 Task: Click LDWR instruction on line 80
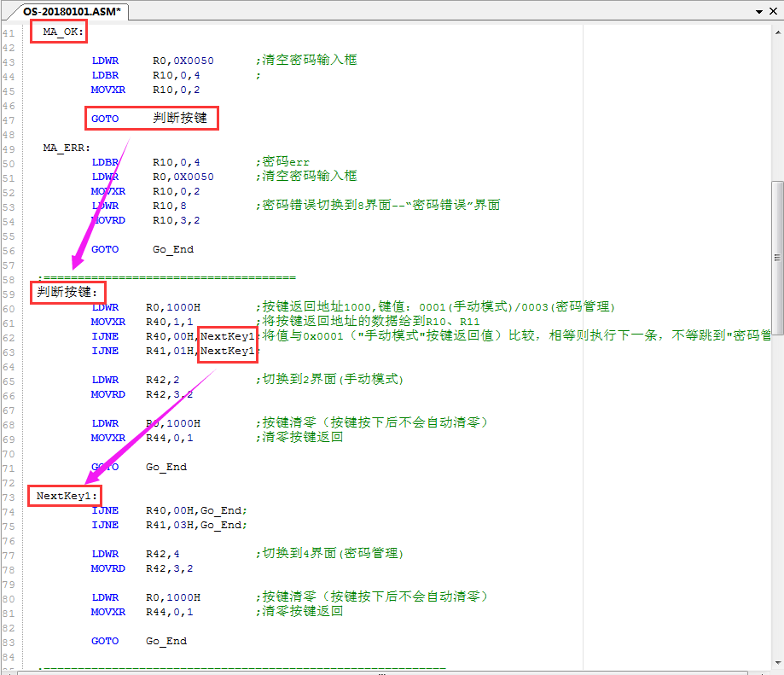point(105,597)
